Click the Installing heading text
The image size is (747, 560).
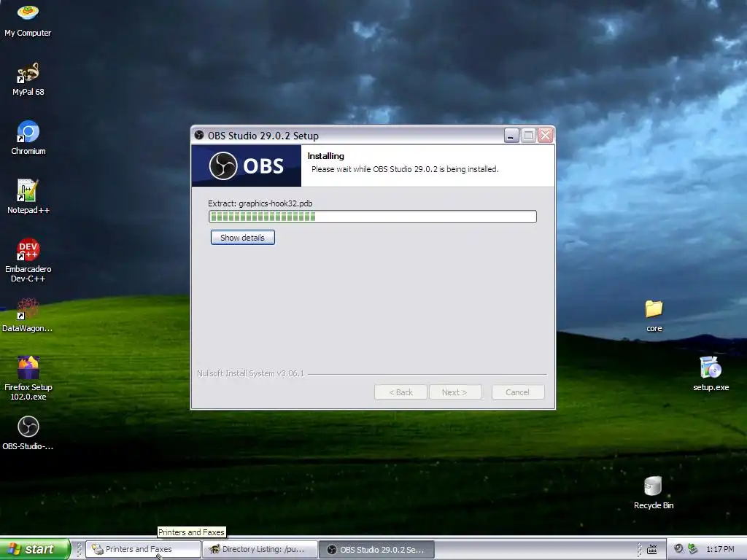tap(326, 156)
